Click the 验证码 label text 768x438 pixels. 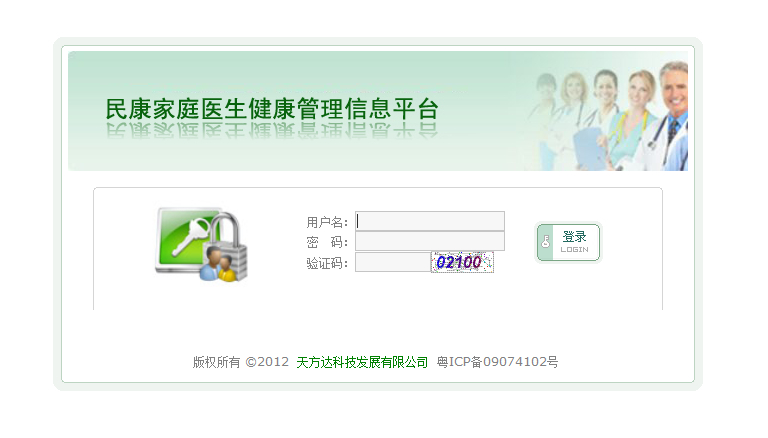pos(327,263)
